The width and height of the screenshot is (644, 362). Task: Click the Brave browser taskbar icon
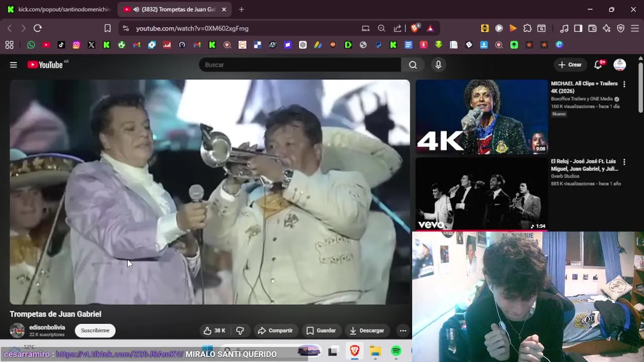pyautogui.click(x=354, y=351)
